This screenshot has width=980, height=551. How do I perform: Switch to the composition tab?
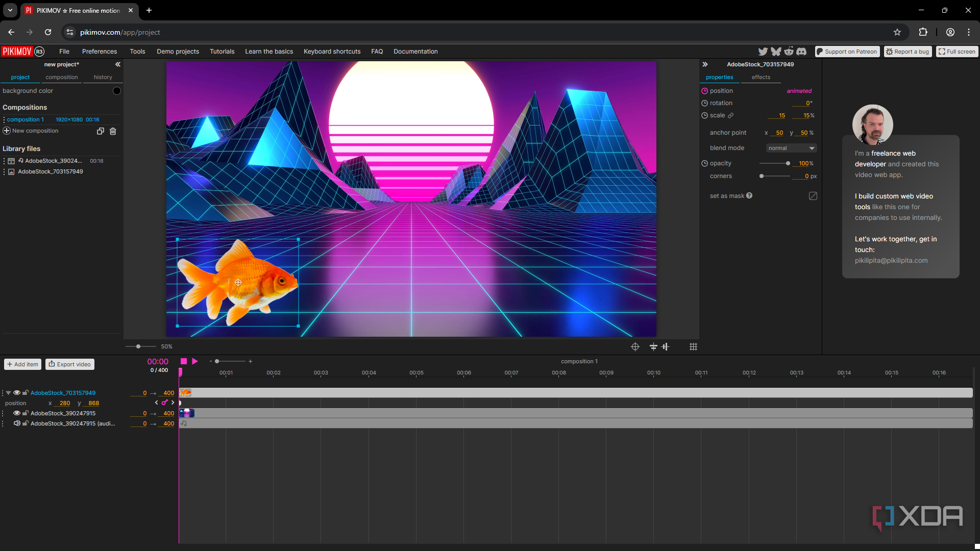click(x=62, y=77)
